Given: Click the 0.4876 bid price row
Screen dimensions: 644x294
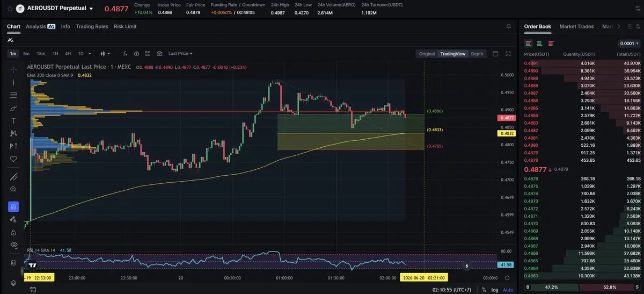Looking at the screenshot, I should pos(582,179).
